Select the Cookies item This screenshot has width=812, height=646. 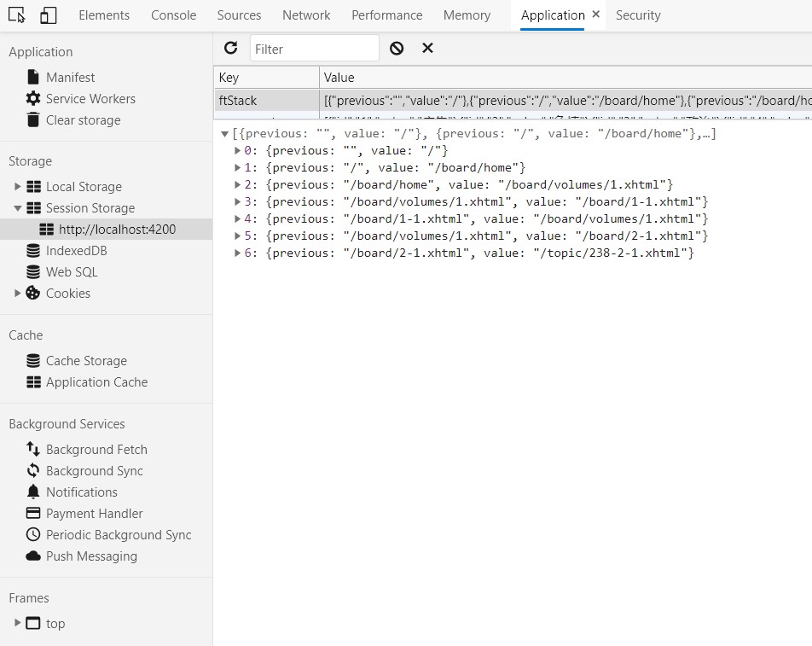(x=68, y=294)
